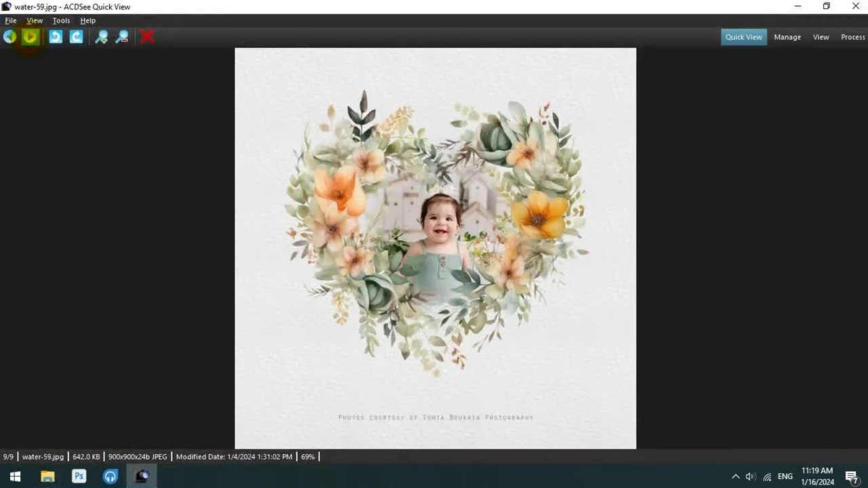Delete the image with red X
This screenshot has height=488, width=868.
(147, 37)
